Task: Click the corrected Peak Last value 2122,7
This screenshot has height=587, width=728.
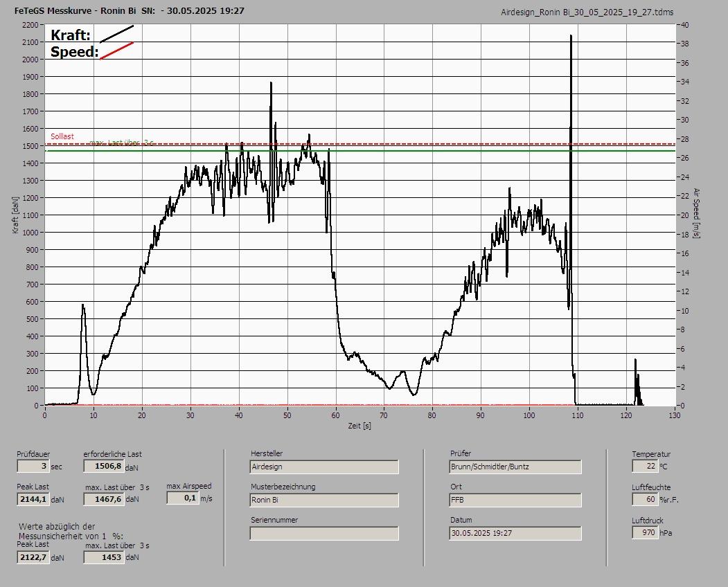Action: tap(33, 557)
